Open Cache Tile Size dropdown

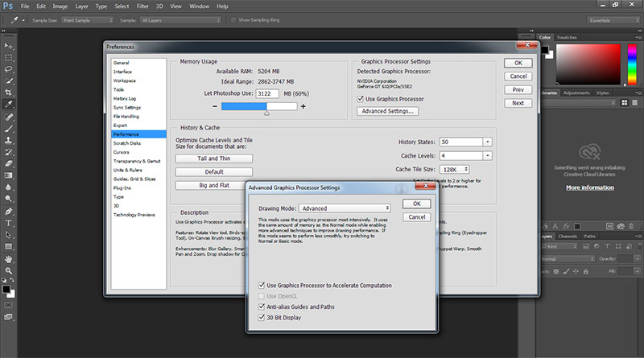(454, 169)
